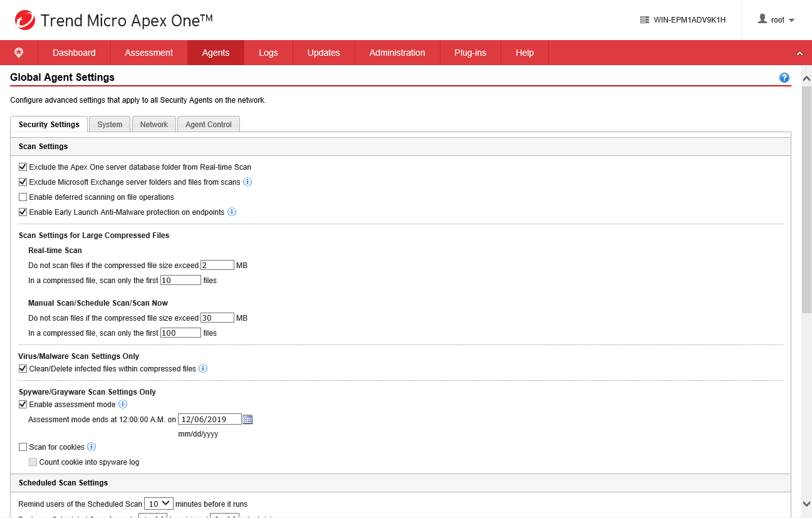Click the Manual Scan/Schedule Scan/Scan Now subheading
Viewport: 812px width, 518px height.
coord(98,303)
